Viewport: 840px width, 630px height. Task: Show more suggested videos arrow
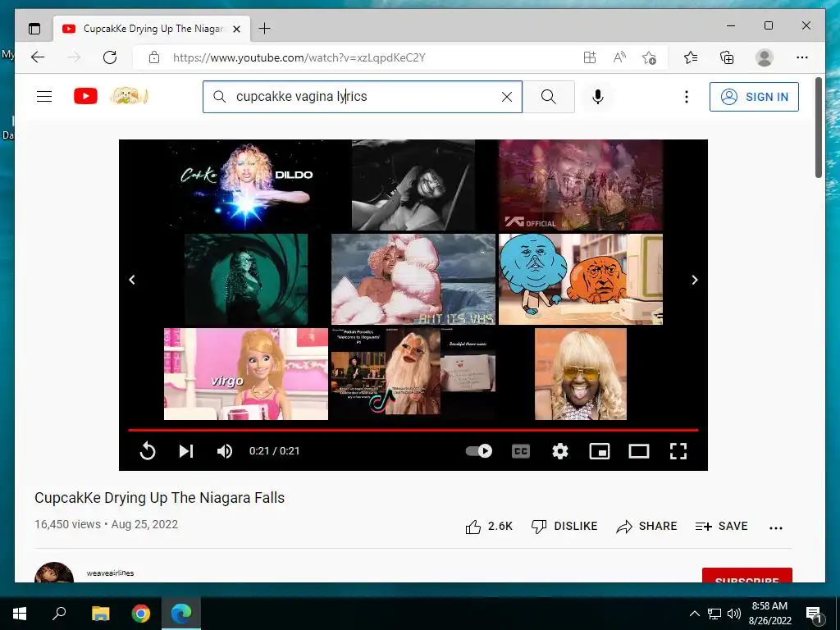pyautogui.click(x=694, y=280)
